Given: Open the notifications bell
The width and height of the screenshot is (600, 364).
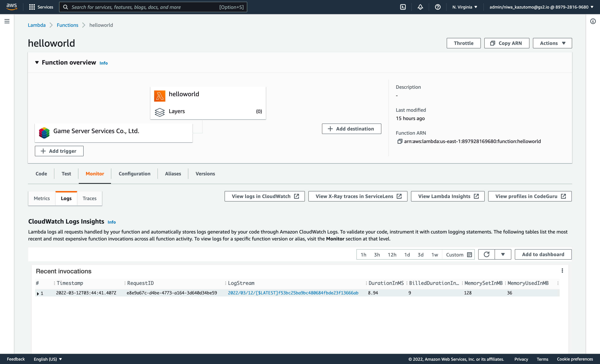Looking at the screenshot, I should (420, 7).
